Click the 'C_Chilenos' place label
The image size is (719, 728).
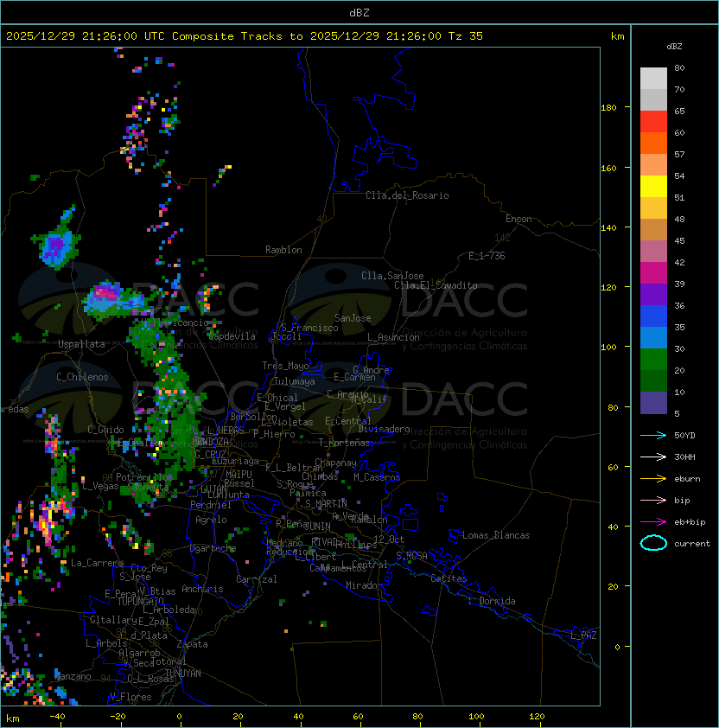(82, 377)
